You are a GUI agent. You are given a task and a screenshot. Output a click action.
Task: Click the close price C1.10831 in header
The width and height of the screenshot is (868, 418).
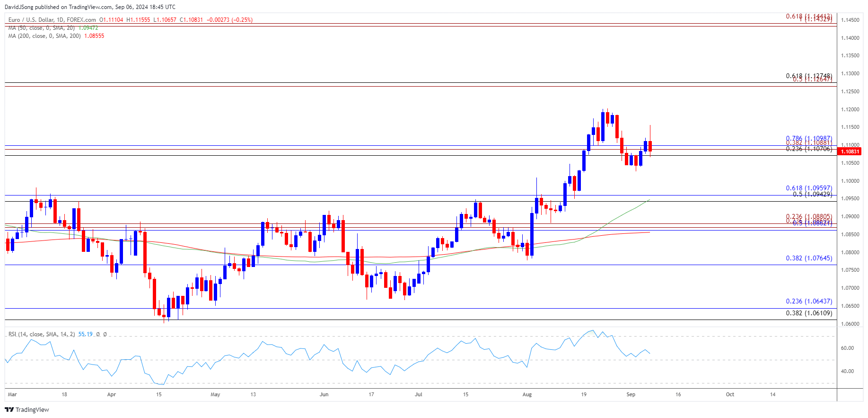(191, 20)
